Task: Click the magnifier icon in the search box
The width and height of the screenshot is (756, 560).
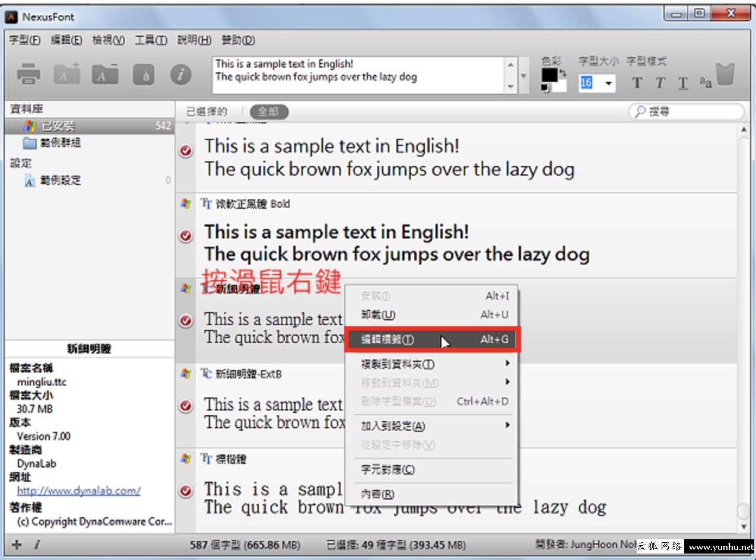Action: point(641,112)
